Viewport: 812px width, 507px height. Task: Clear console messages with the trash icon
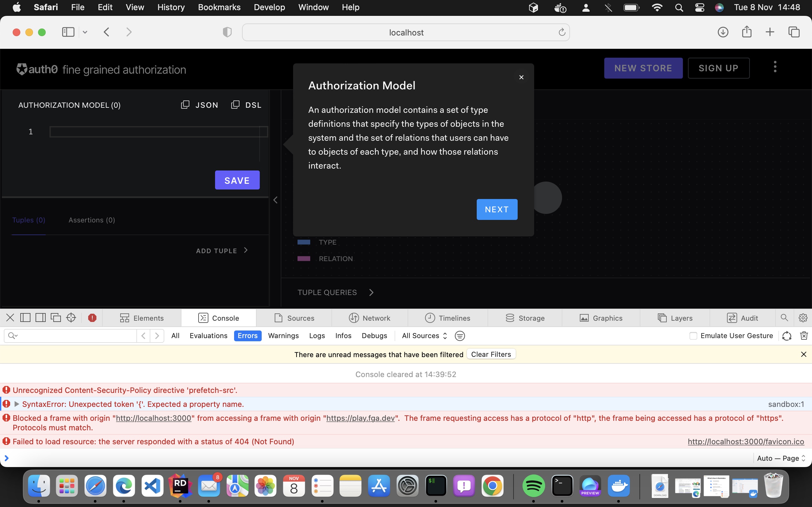(x=804, y=336)
